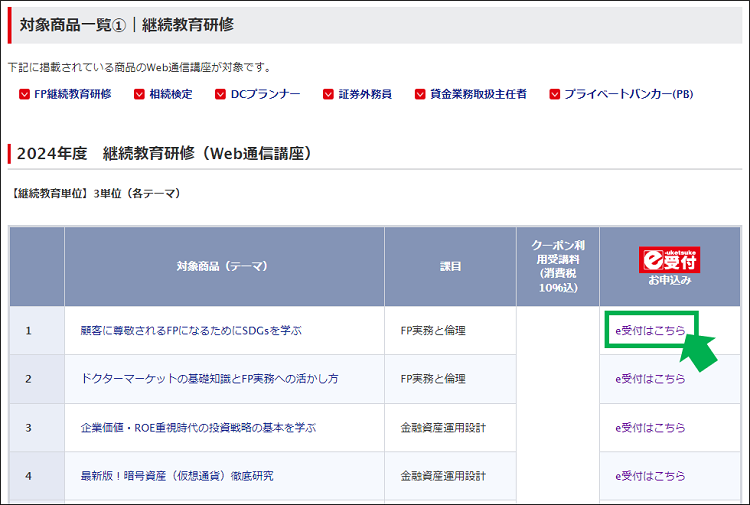The width and height of the screenshot is (750, 505).
Task: Select 貸金業務取扱主任者 anchor link
Action: point(478,95)
